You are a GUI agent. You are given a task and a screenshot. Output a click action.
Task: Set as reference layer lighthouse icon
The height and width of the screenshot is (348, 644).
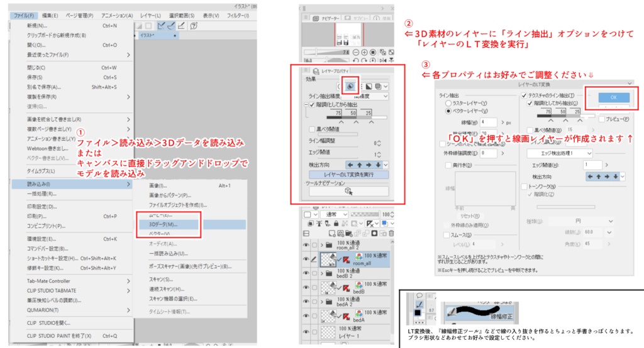(319, 224)
